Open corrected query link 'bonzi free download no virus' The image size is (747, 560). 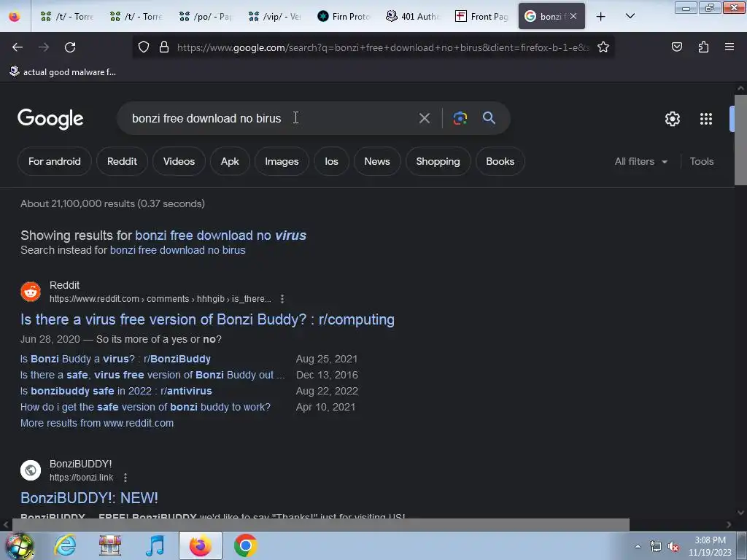tap(220, 236)
